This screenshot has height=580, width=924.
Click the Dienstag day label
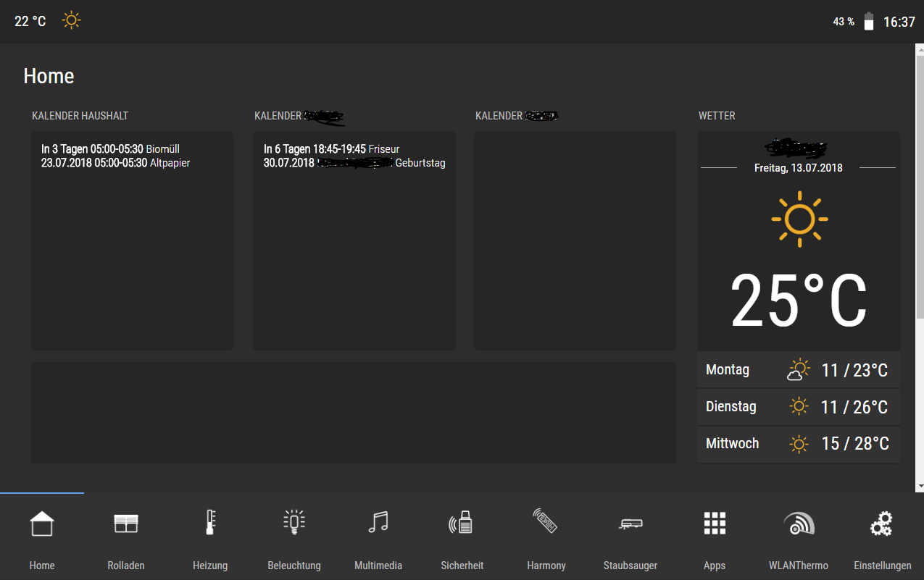(731, 406)
